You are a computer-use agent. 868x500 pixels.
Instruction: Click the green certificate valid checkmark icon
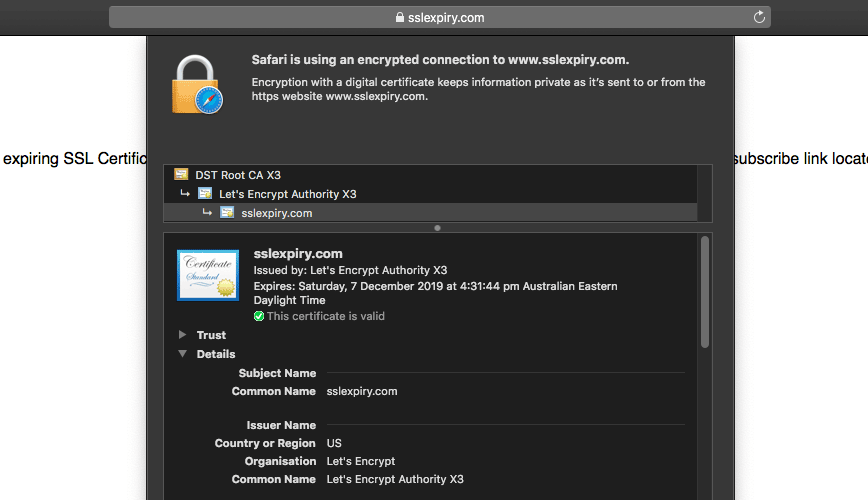pos(259,316)
